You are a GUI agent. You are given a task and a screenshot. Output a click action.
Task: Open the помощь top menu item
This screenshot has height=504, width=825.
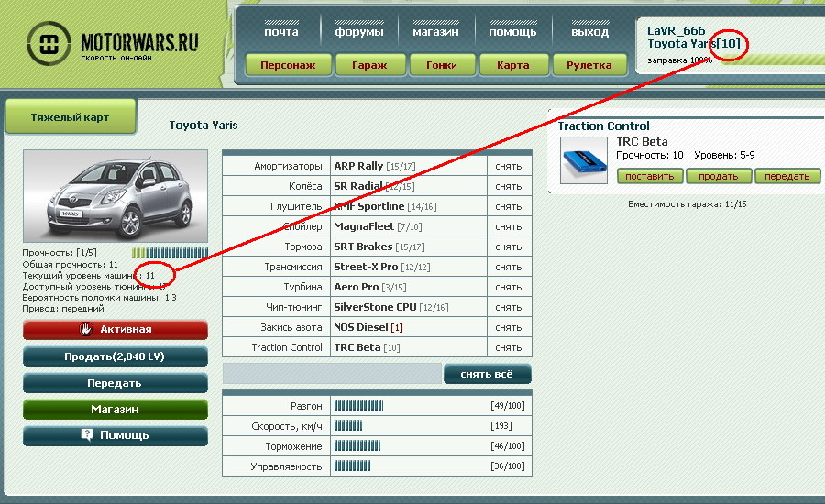(x=512, y=32)
